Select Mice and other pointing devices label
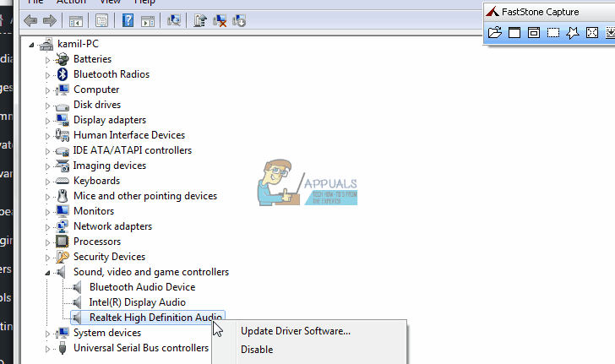This screenshot has width=615, height=364. 145,196
